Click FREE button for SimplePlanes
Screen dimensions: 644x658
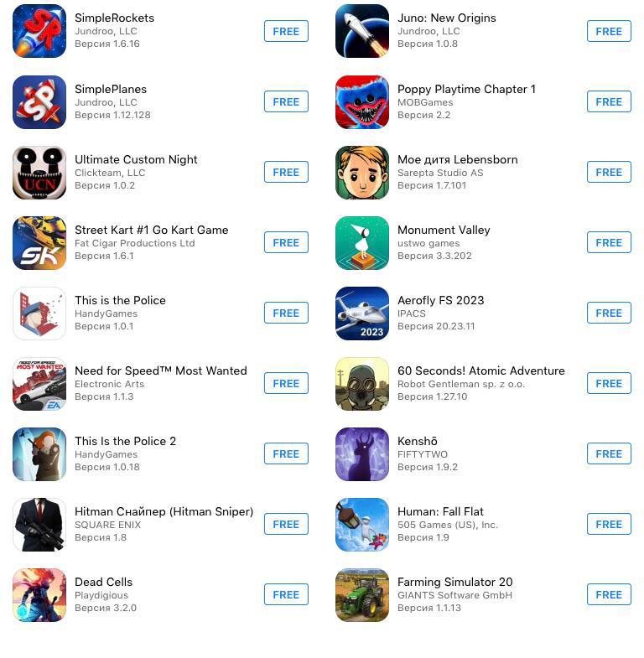(x=286, y=101)
